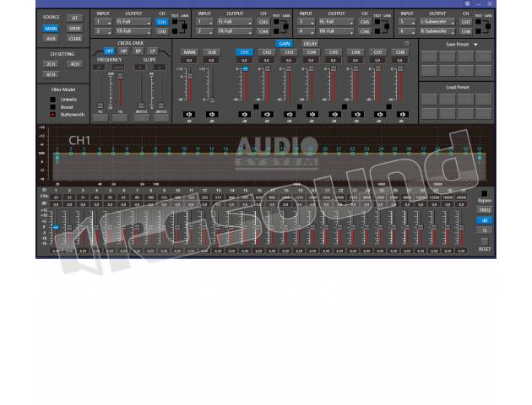Click the speaker icon under the CH4 fader

(312, 115)
